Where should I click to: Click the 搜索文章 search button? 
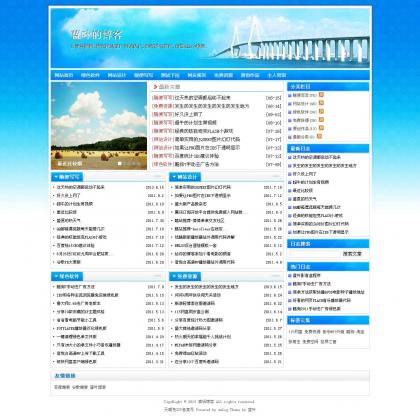coord(352,254)
